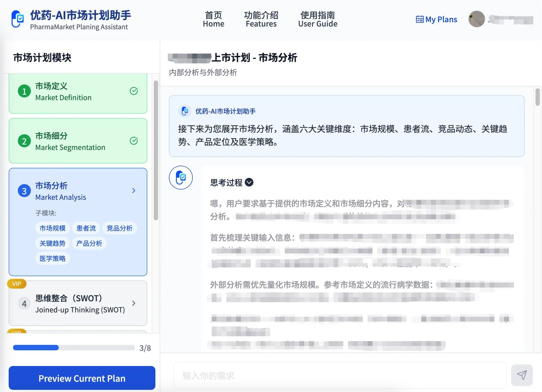Image resolution: width=542 pixels, height=392 pixels.
Task: Click the PharmaMarket logo icon in the header
Action: pos(17,19)
